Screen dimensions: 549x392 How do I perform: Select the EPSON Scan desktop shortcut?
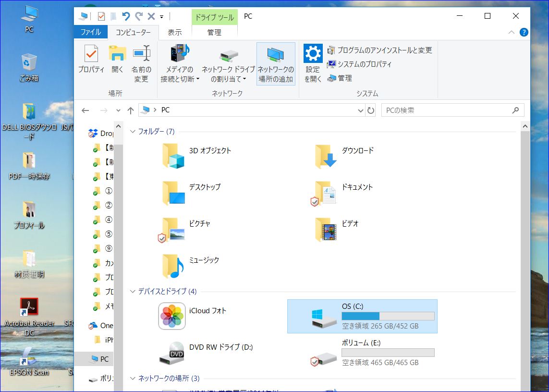29,362
